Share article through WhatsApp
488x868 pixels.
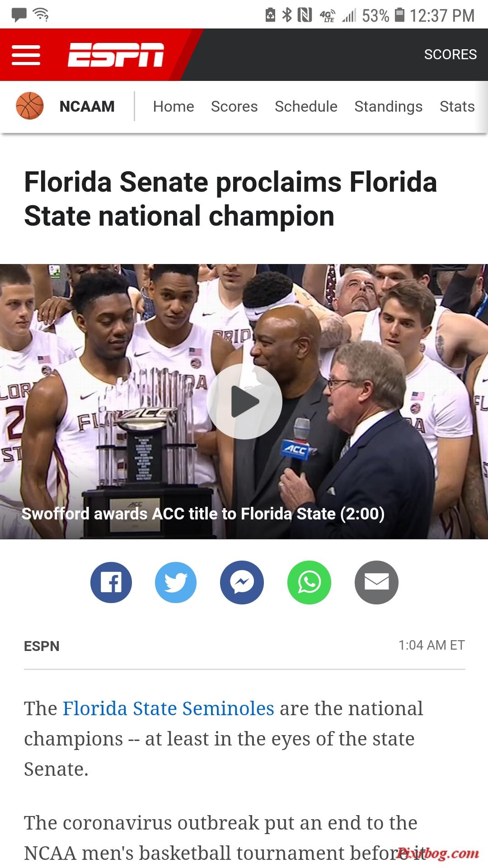pyautogui.click(x=309, y=582)
